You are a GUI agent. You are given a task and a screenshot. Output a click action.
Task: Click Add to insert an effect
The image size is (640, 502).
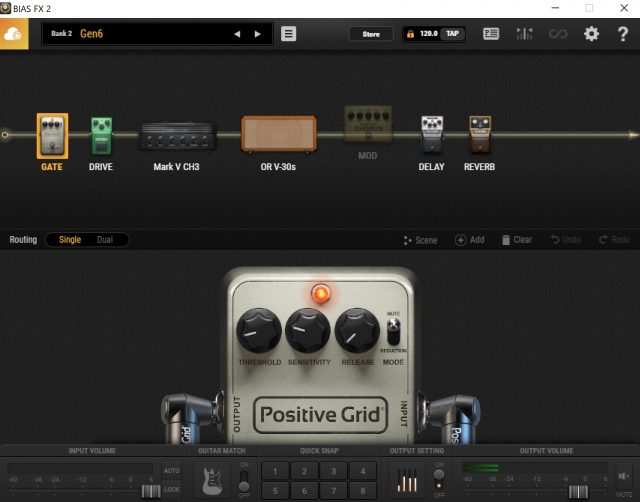coord(470,240)
